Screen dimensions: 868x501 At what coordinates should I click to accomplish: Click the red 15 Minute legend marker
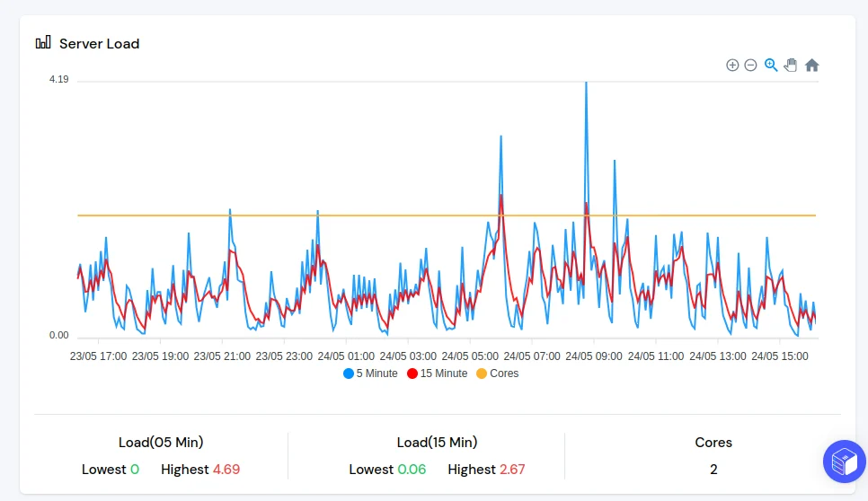(412, 374)
